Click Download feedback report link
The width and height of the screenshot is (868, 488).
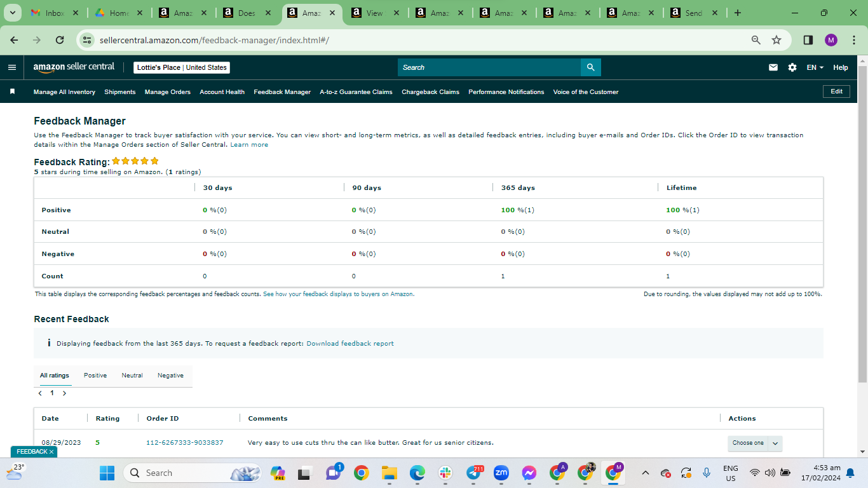coord(350,344)
